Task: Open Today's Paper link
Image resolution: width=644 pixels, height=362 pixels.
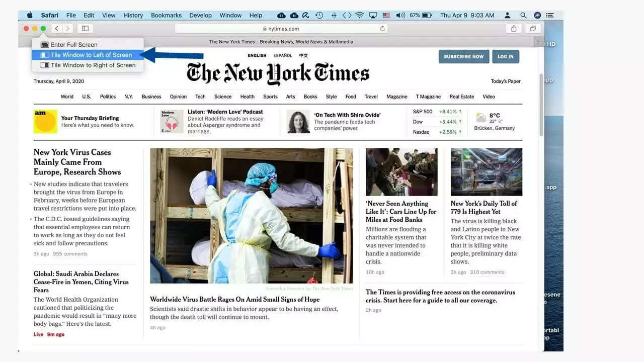Action: pyautogui.click(x=506, y=81)
